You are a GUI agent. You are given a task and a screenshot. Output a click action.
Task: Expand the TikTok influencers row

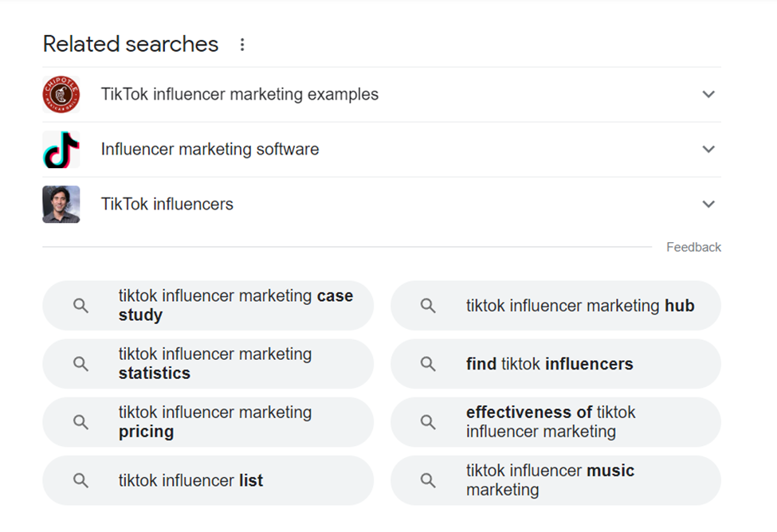(x=708, y=204)
